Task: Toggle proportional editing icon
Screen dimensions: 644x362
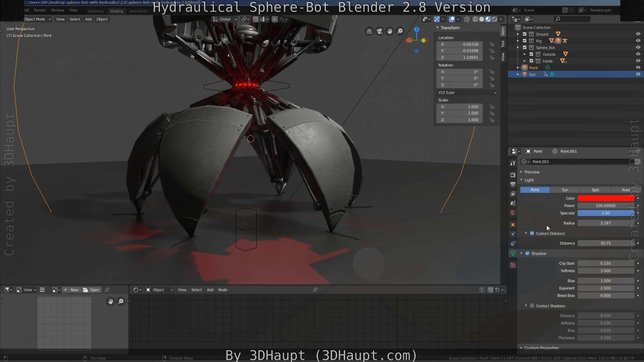Action: [275, 19]
